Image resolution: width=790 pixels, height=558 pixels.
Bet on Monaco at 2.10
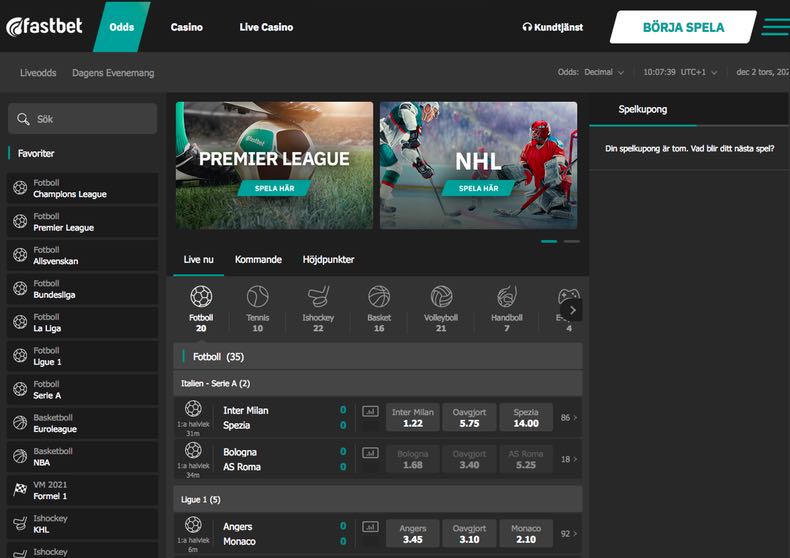526,533
